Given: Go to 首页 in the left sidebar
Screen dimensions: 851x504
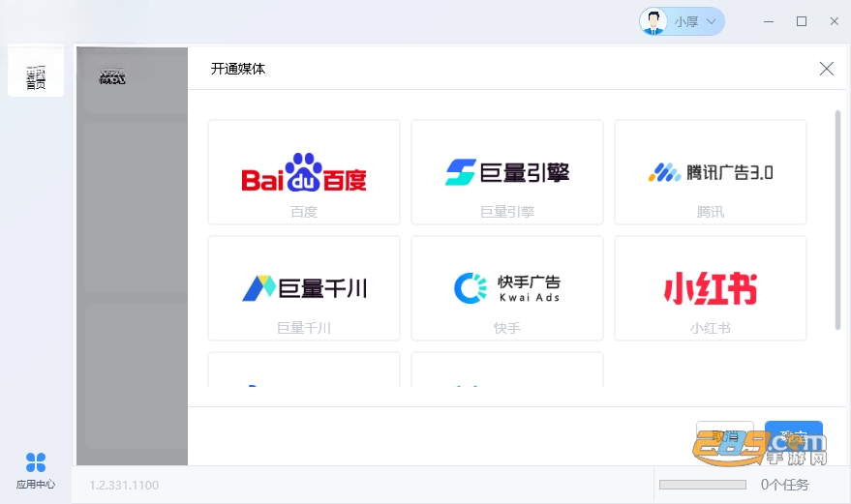Looking at the screenshot, I should tap(36, 73).
